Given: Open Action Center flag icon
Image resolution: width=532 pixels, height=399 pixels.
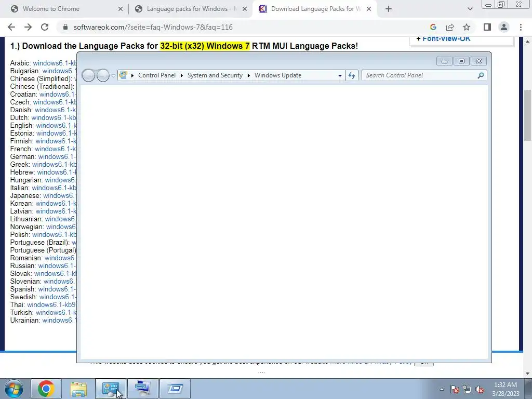Looking at the screenshot, I should point(455,389).
